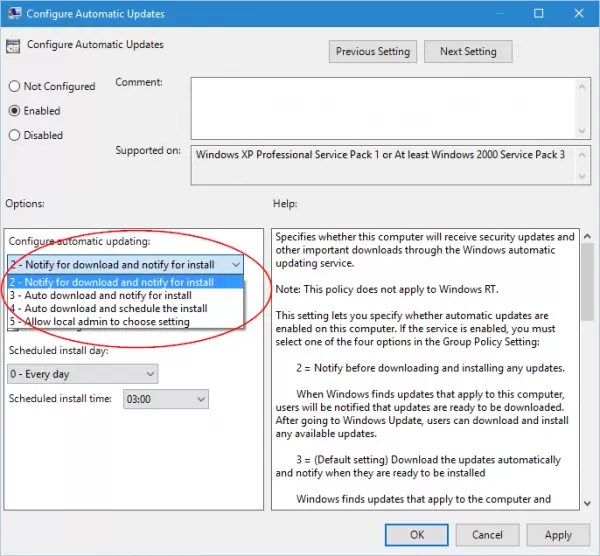Open the Scheduled install day dropdown

[83, 374]
